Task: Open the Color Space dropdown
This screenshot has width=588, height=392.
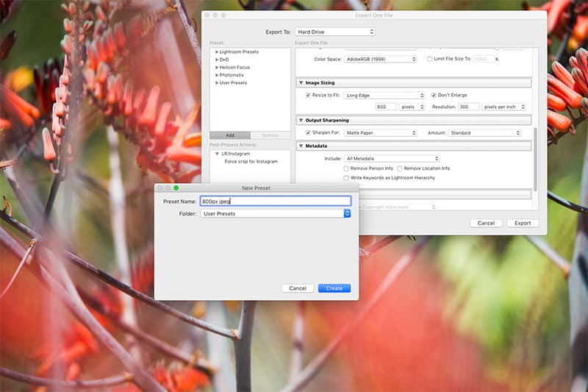Action: coord(380,60)
